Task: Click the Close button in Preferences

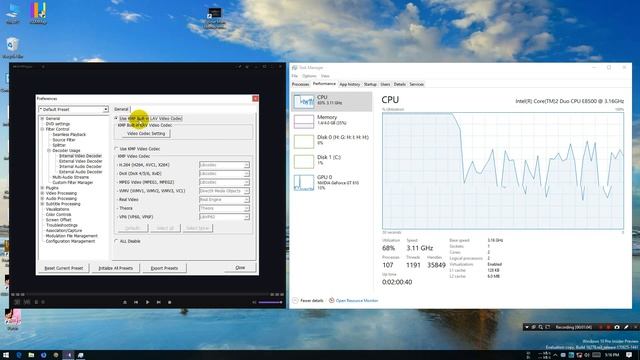Action: [x=240, y=268]
